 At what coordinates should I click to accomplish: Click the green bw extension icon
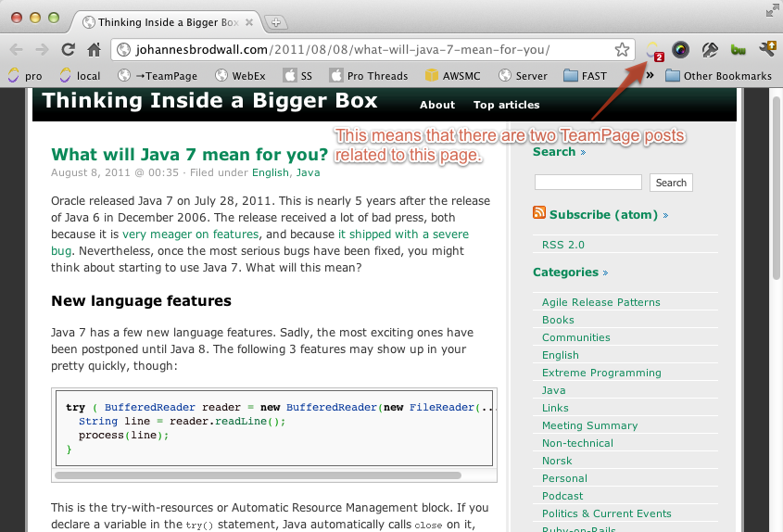point(738,49)
